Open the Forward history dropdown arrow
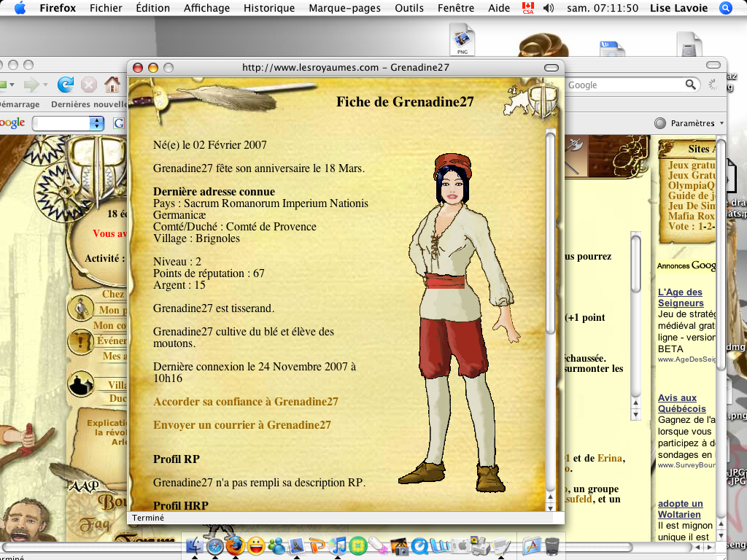This screenshot has width=747, height=560. click(46, 85)
